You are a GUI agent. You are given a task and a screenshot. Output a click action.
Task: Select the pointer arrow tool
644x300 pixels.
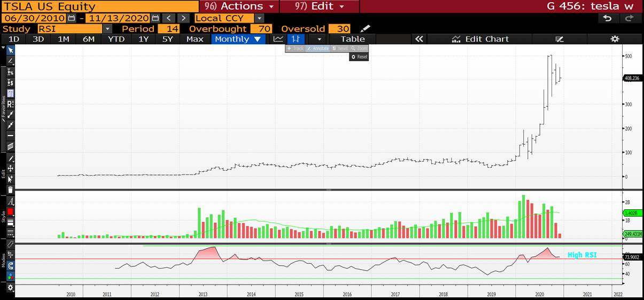[10, 50]
